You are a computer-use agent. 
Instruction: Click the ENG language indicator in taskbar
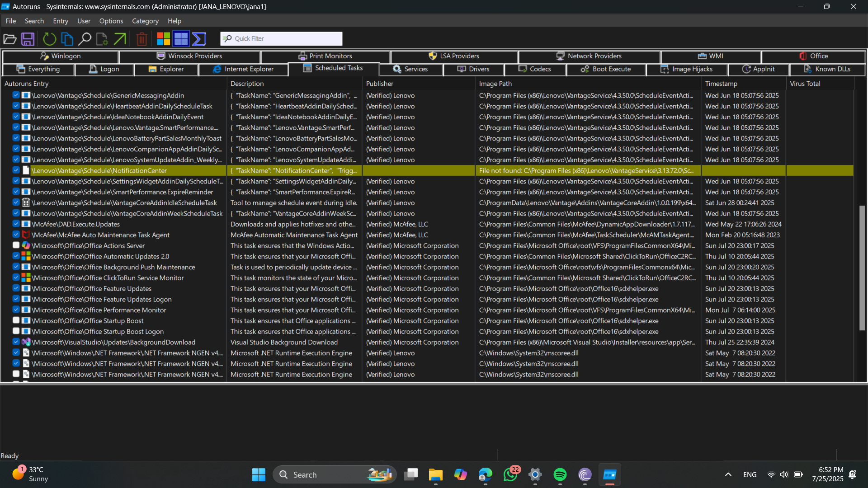pos(750,474)
